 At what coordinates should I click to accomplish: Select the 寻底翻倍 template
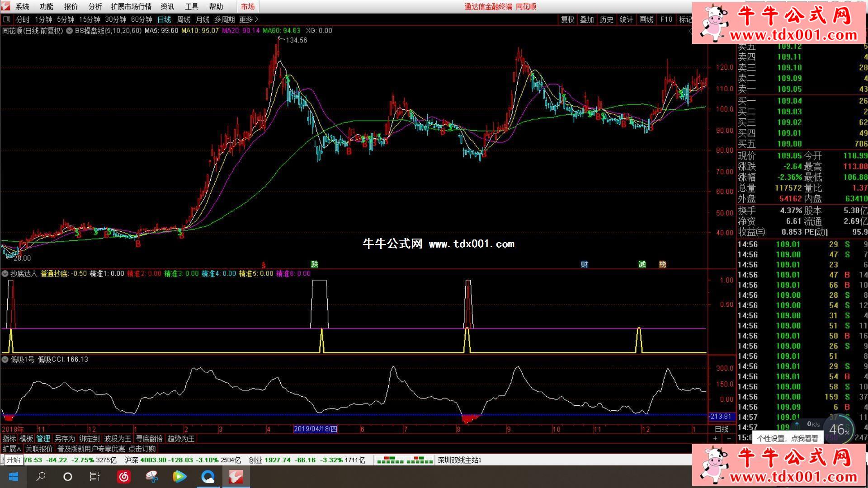[x=149, y=439]
